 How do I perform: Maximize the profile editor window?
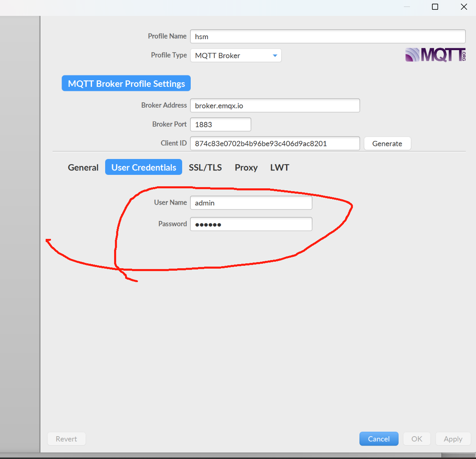[435, 7]
